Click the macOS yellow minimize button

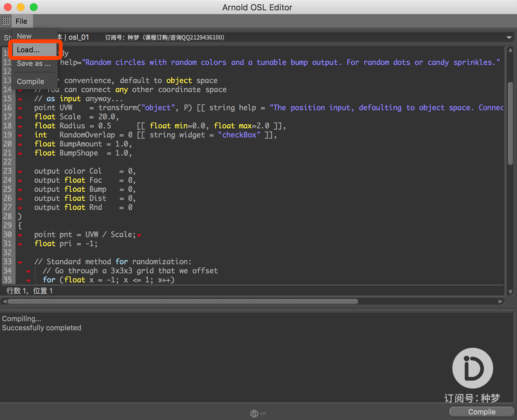pos(21,7)
